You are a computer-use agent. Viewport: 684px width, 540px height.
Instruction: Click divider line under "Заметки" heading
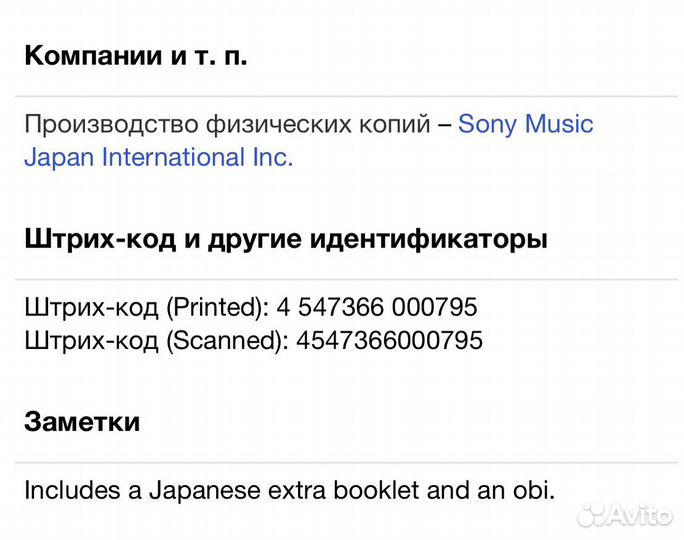click(342, 462)
